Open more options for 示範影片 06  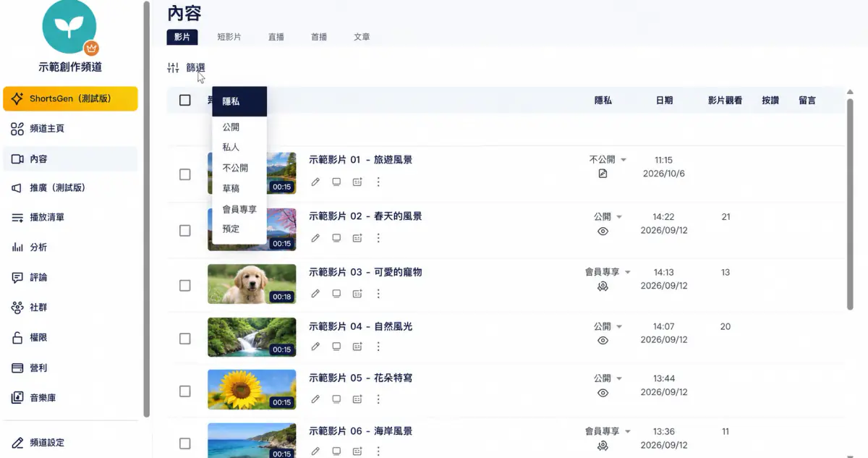[378, 451]
